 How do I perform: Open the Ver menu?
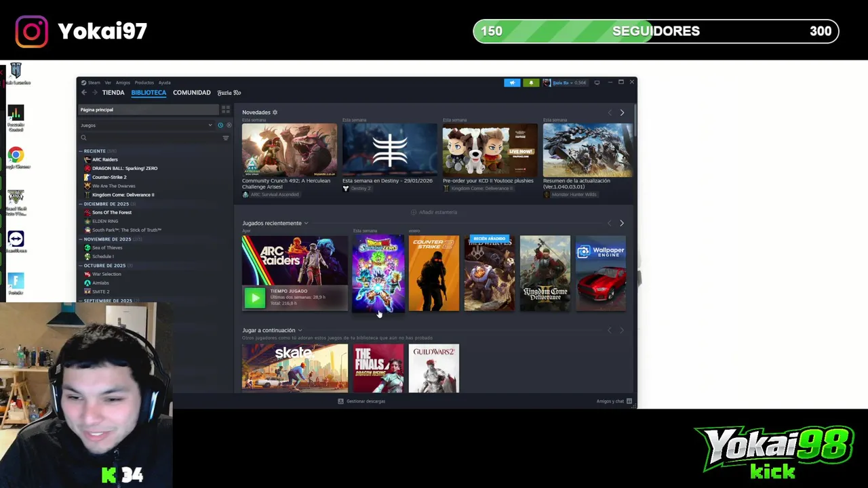coord(108,83)
